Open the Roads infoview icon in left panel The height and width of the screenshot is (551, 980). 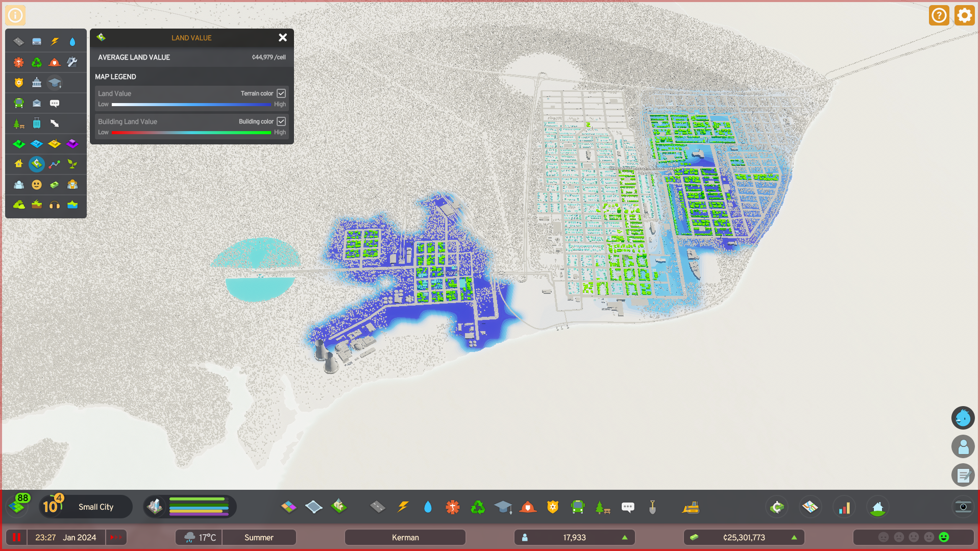[19, 42]
